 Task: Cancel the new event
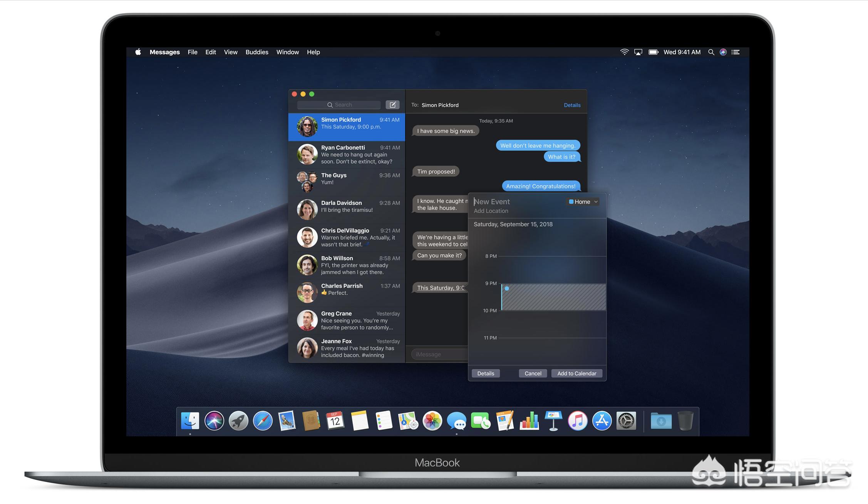(x=533, y=374)
